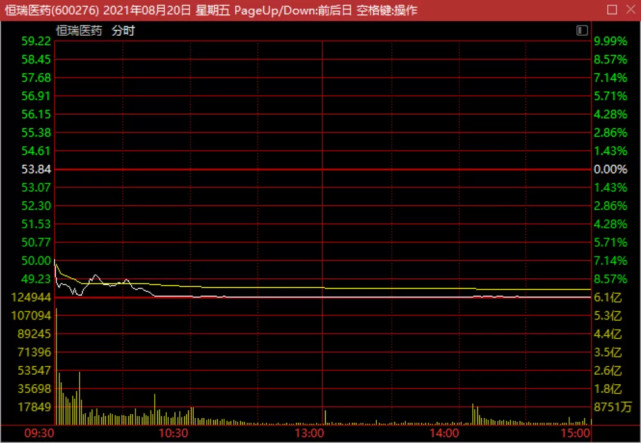
Task: Click turnover label 2.6亿
Action: coord(608,371)
